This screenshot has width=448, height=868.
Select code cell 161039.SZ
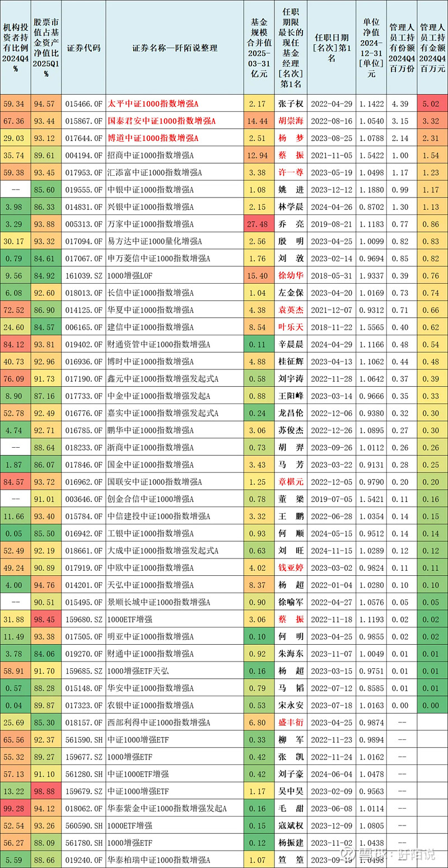point(83,276)
